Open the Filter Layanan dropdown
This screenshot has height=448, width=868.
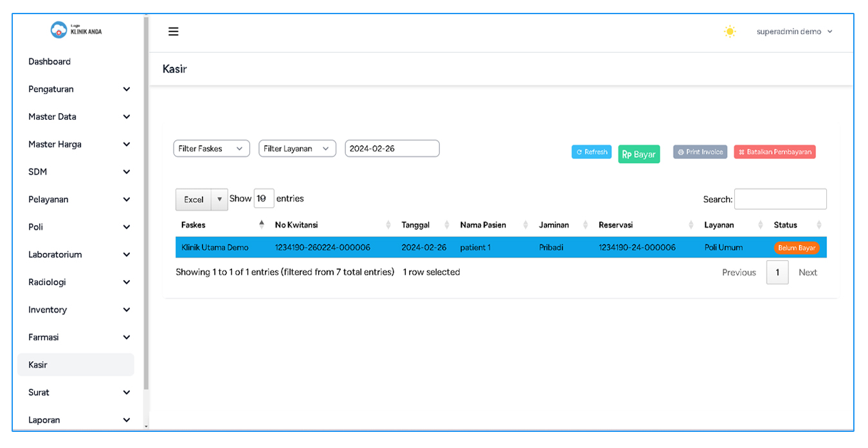click(x=297, y=149)
